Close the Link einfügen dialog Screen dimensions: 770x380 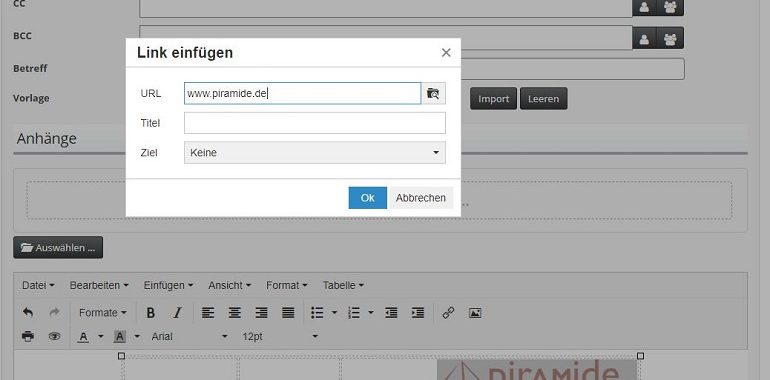point(446,53)
